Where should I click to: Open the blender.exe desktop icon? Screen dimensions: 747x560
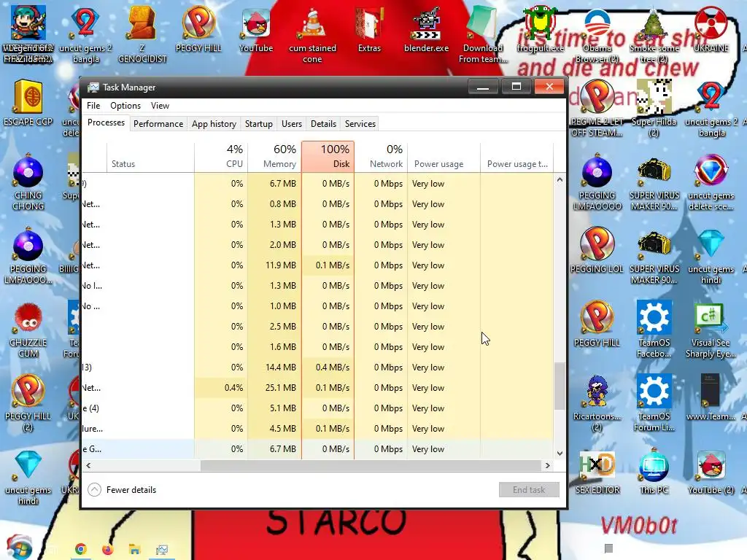point(426,30)
